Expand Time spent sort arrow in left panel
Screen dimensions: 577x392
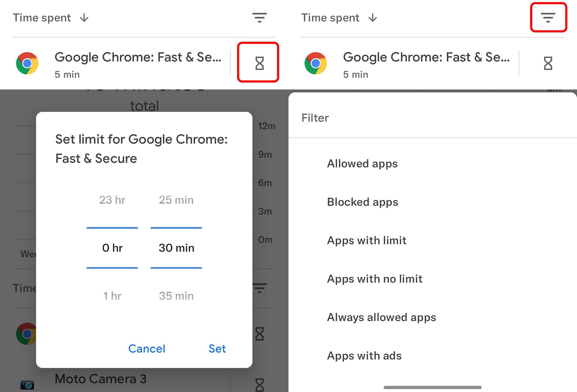84,18
